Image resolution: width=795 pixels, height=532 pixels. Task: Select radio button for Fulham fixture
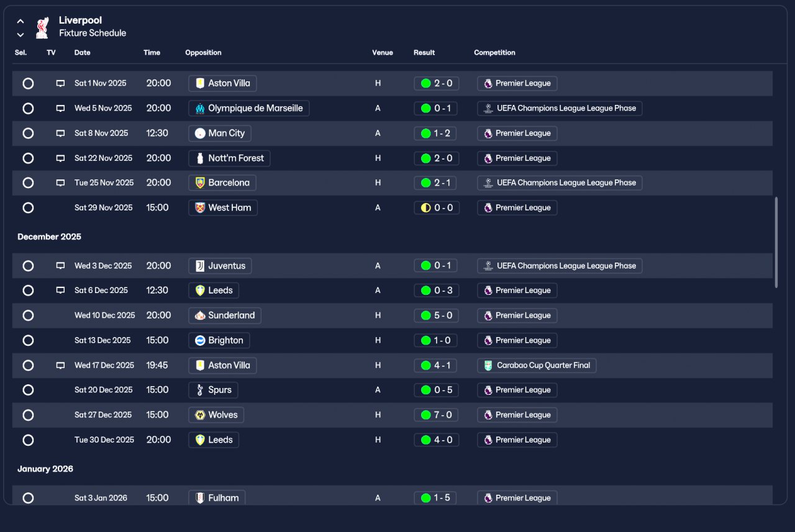point(28,498)
